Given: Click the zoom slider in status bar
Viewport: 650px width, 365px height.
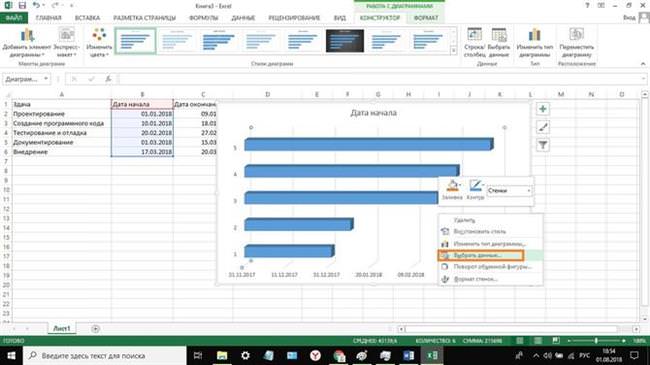Looking at the screenshot, I should click(x=596, y=341).
